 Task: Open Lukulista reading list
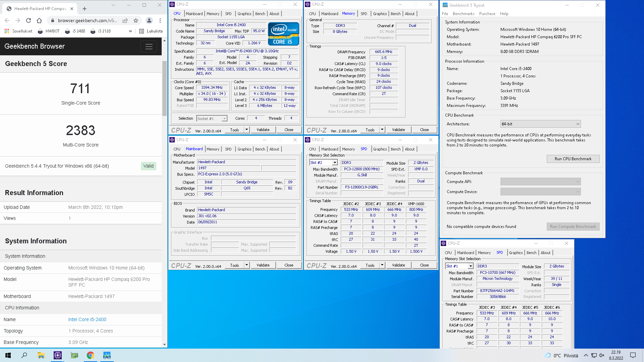151,31
